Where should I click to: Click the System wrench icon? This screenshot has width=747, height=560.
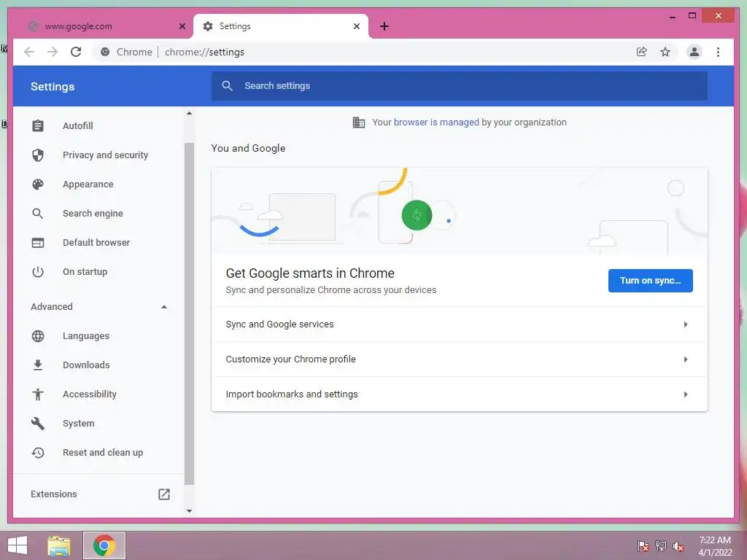(38, 424)
